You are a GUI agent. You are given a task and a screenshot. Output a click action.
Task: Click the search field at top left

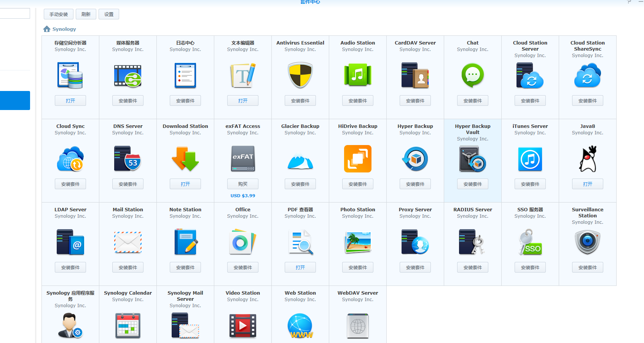(x=15, y=13)
